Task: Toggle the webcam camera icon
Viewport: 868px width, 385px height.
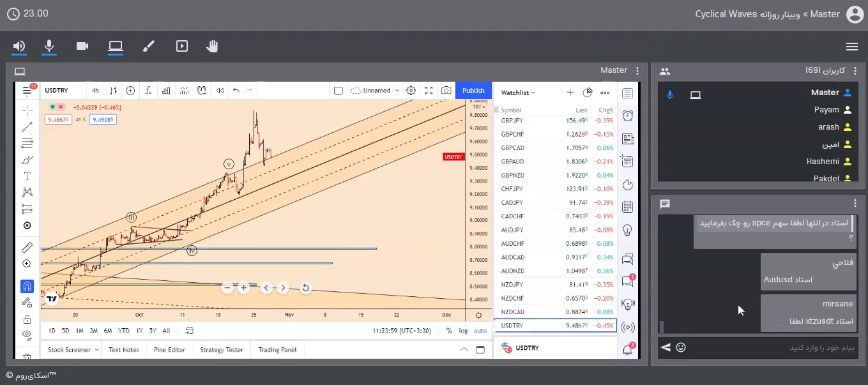Action: [x=82, y=46]
